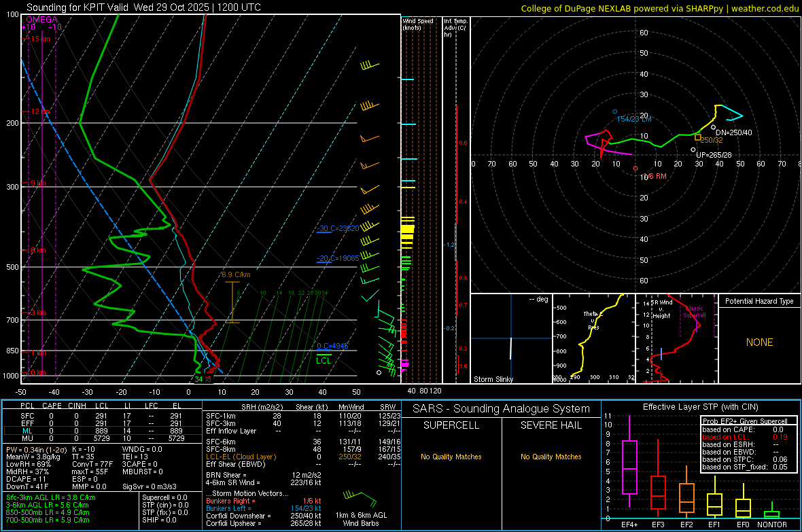Screen dimensions: 802x532
Task: Click the 'SigSvr = 0 m3/s3' value
Action: (x=150, y=487)
